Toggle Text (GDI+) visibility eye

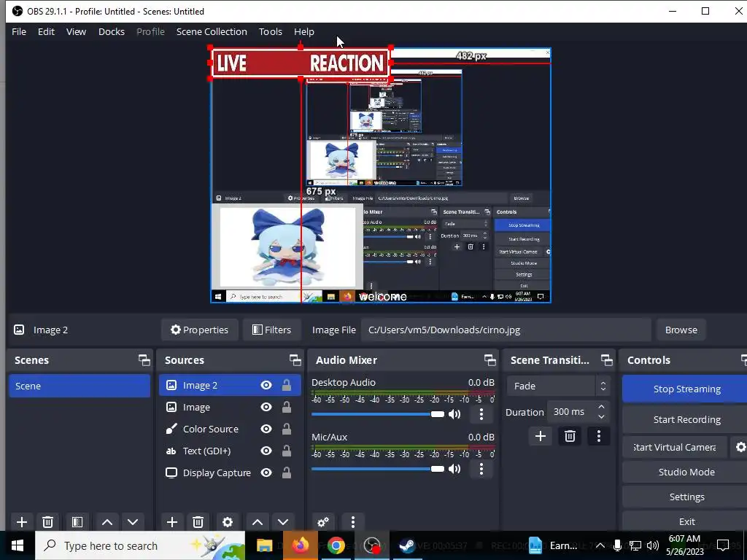click(266, 451)
